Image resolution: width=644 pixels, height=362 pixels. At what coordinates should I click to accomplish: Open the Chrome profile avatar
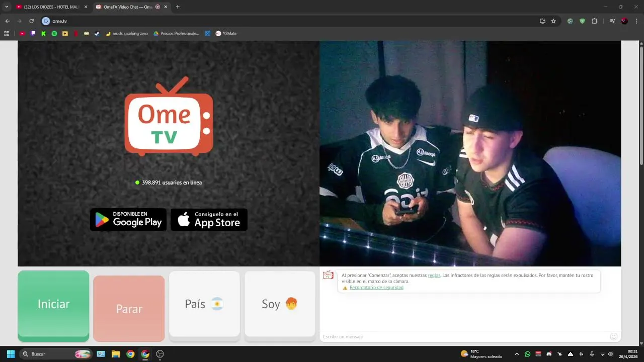coord(624,21)
